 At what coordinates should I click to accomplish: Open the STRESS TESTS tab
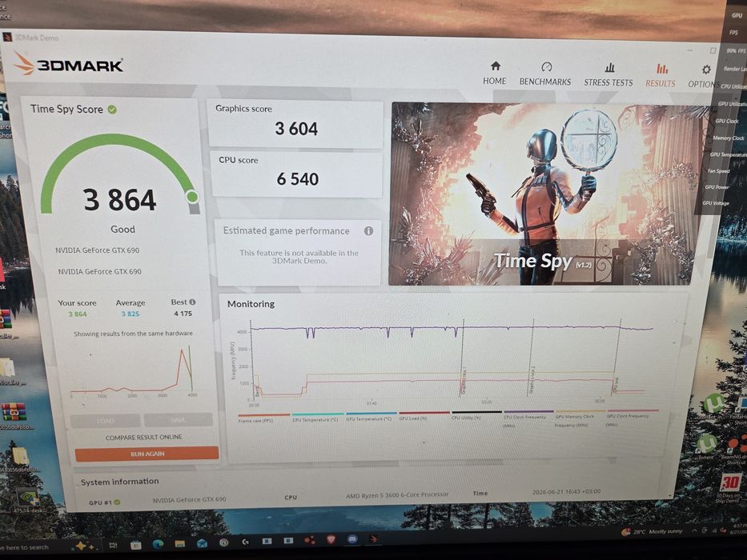point(608,75)
